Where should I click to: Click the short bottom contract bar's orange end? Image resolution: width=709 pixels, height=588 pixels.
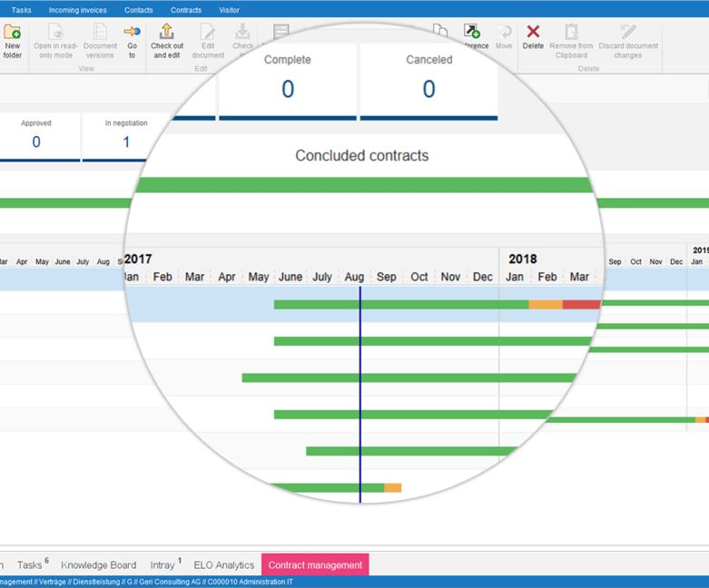392,487
